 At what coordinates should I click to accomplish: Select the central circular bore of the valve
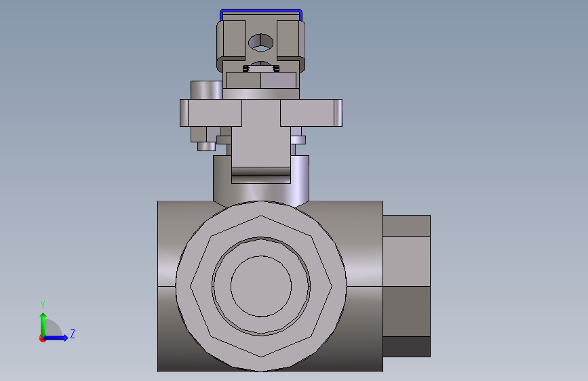261,286
